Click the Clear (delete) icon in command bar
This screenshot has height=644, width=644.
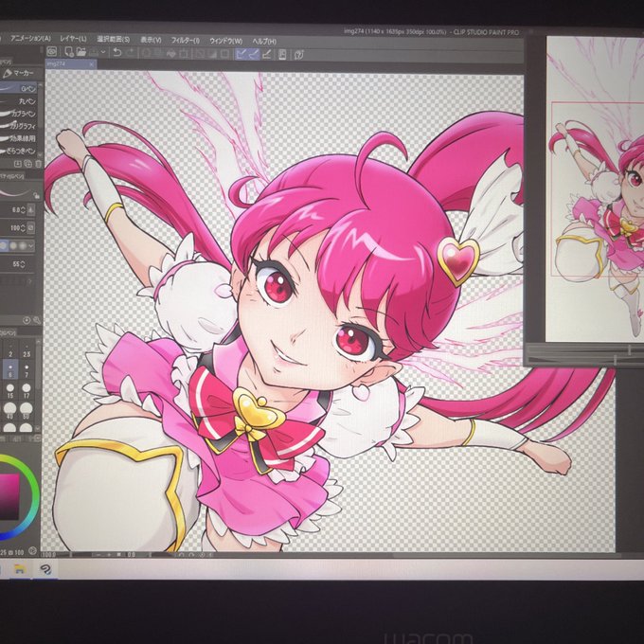pos(146,53)
